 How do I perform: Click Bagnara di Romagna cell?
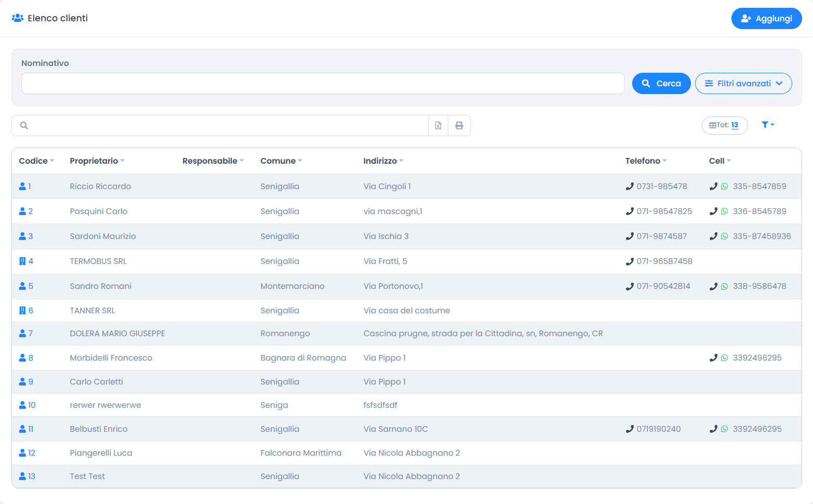tap(303, 358)
